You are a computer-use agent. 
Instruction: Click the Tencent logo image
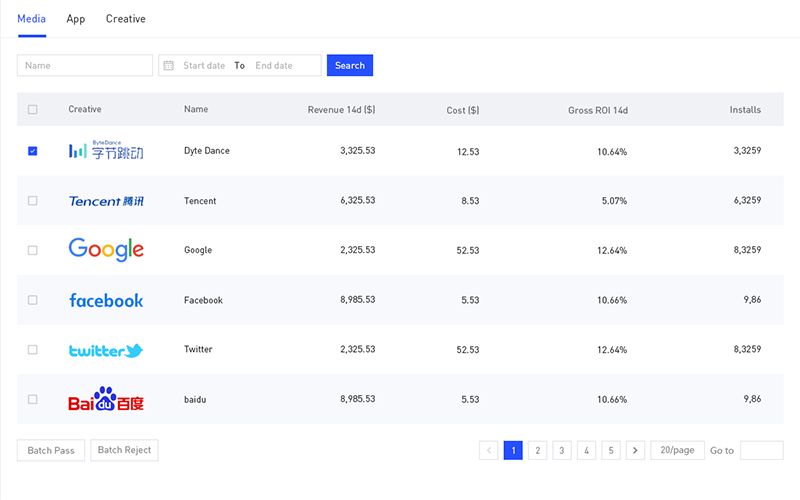pyautogui.click(x=106, y=201)
